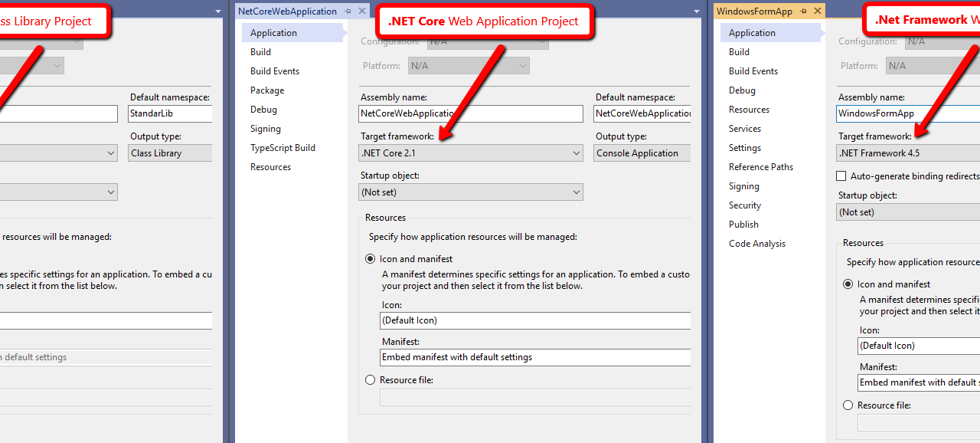Open Reference Paths page in WindowsFormApp
The height and width of the screenshot is (443, 980).
click(x=761, y=167)
